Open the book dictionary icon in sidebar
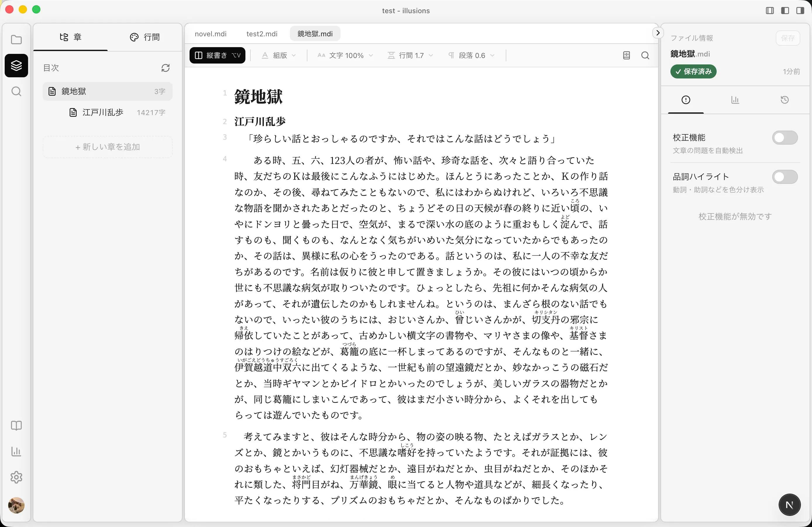812x527 pixels. tap(16, 425)
